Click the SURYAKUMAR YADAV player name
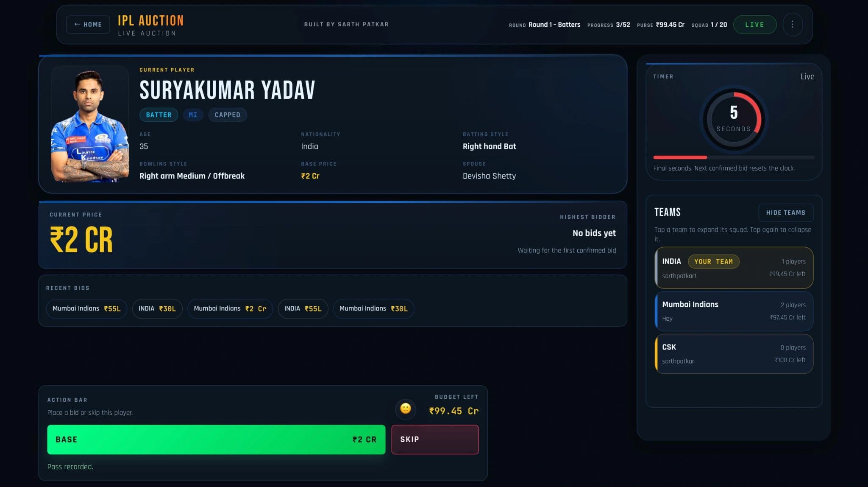 click(x=227, y=90)
